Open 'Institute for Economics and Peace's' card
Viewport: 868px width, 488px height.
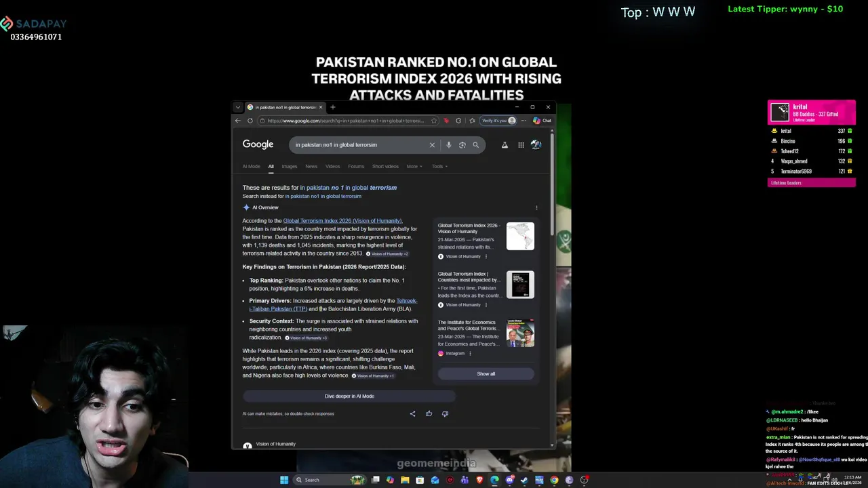coord(469,325)
